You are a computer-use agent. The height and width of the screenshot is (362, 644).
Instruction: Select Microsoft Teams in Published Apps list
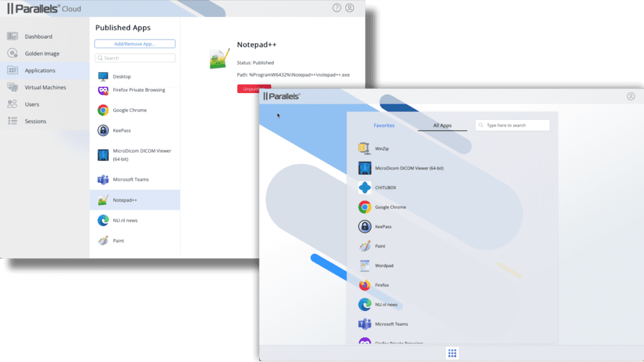point(131,180)
